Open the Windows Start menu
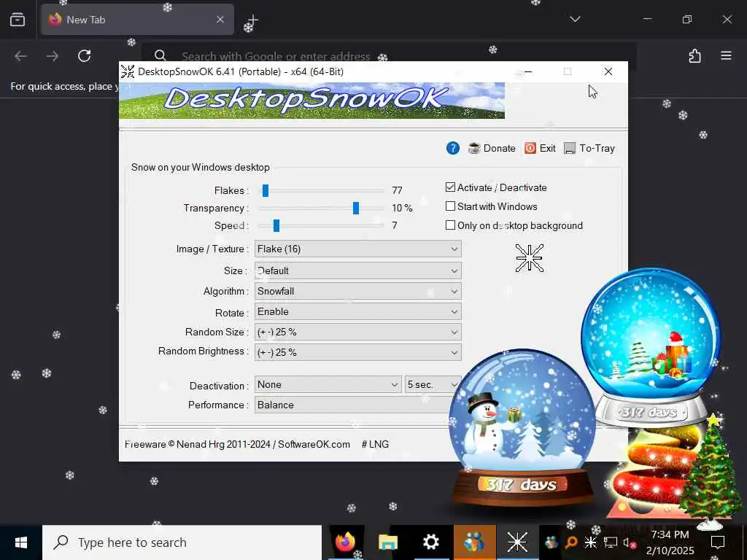 tap(21, 542)
